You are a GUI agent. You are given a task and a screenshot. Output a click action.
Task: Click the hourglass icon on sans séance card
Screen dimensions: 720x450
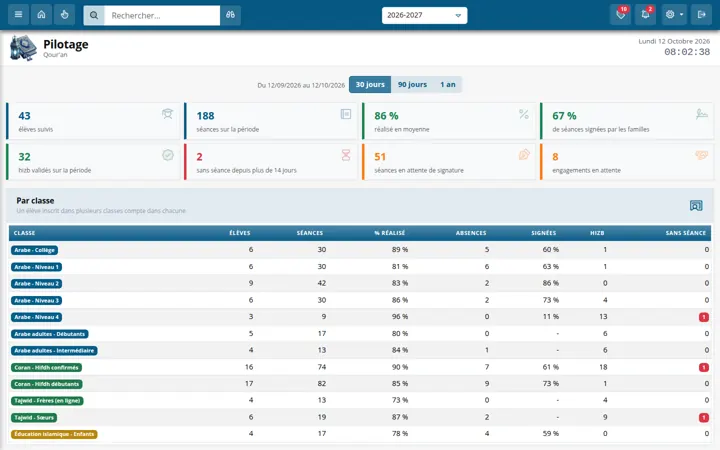pyautogui.click(x=346, y=155)
